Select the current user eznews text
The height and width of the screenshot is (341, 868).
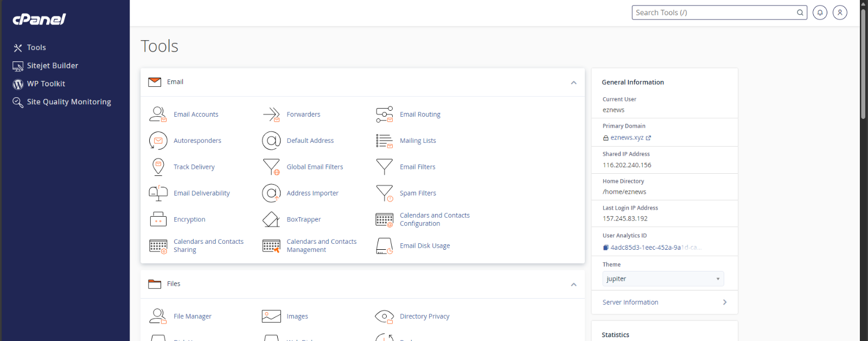tap(614, 110)
